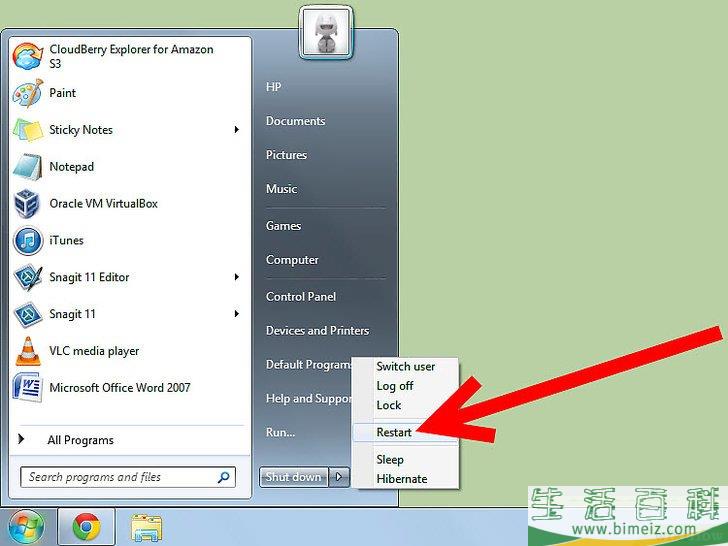Viewport: 728px width, 546px height.
Task: Open the shutdown options arrow
Action: 339,477
